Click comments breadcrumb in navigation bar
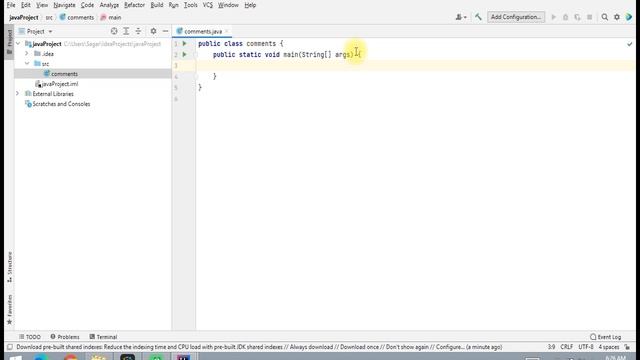 77,18
